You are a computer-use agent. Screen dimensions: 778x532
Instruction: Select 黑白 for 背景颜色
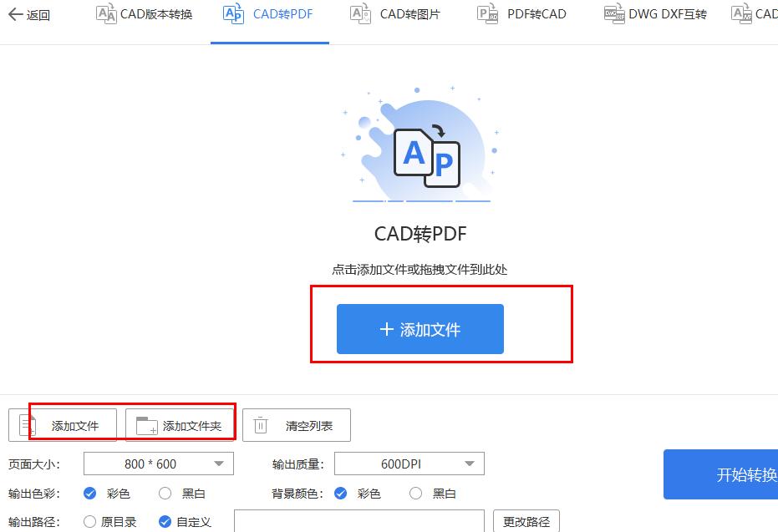tap(416, 494)
